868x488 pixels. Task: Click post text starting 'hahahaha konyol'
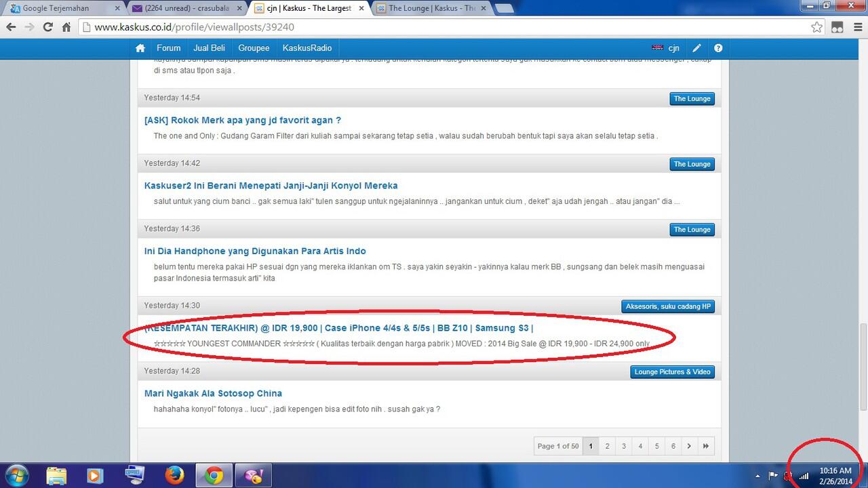[297, 409]
